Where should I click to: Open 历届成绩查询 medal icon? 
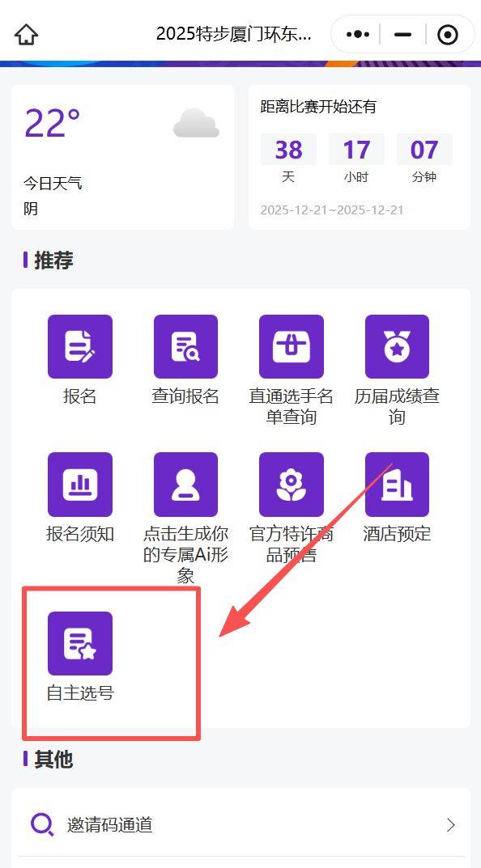(x=397, y=346)
